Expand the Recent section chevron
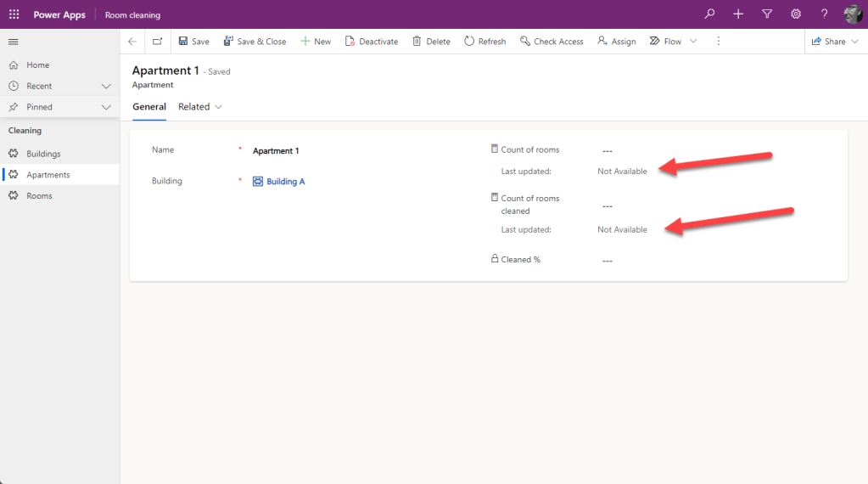The width and height of the screenshot is (868, 484). pos(106,86)
